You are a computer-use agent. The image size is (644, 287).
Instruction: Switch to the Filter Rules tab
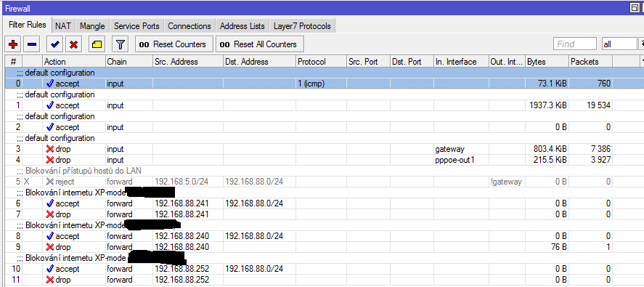[x=27, y=25]
